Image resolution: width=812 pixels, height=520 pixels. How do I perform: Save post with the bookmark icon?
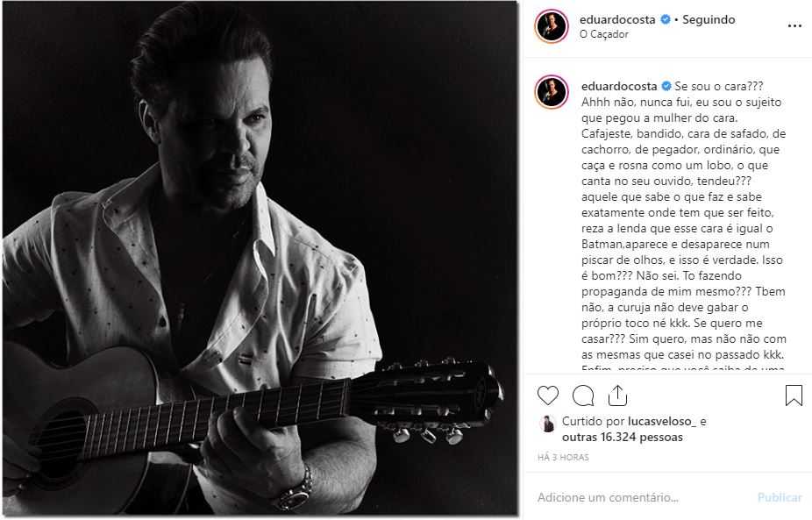794,395
